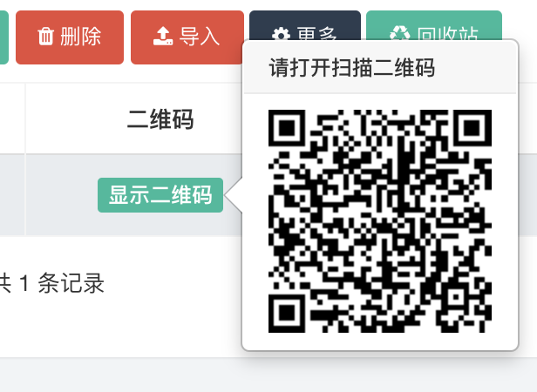Click the trash can icon on 删除
This screenshot has width=537, height=392.
coord(45,37)
